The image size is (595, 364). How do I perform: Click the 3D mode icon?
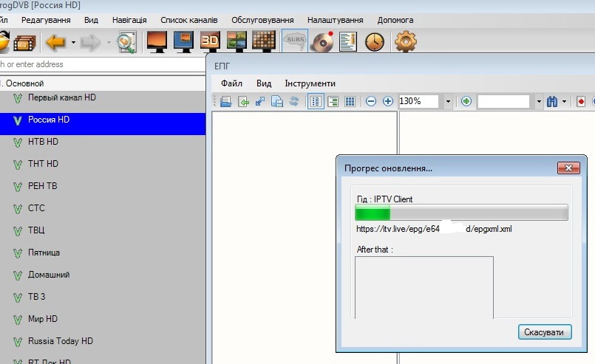pos(211,42)
